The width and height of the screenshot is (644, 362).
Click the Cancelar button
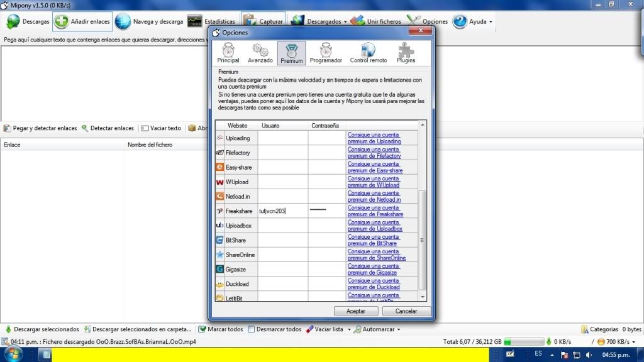(x=406, y=311)
